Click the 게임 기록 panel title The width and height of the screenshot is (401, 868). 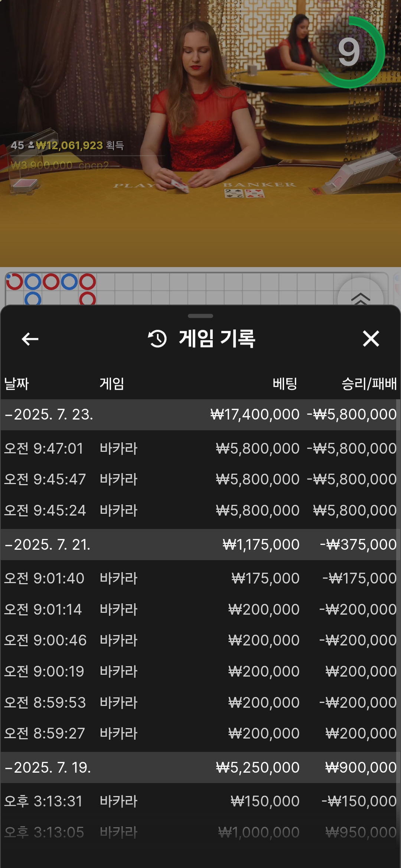(217, 339)
